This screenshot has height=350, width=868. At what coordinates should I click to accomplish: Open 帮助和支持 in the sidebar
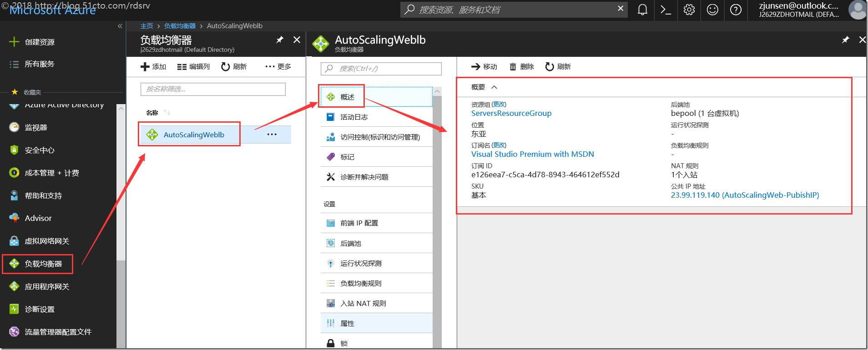[43, 195]
